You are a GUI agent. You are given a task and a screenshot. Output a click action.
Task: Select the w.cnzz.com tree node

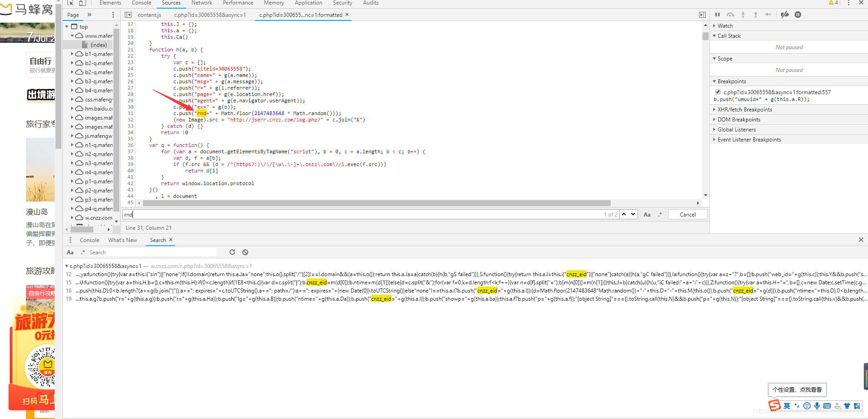pos(98,218)
